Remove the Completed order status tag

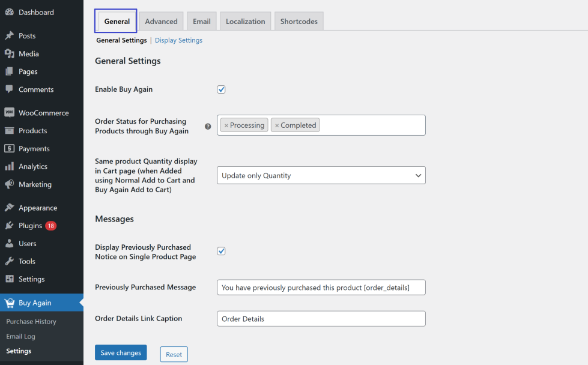point(277,125)
